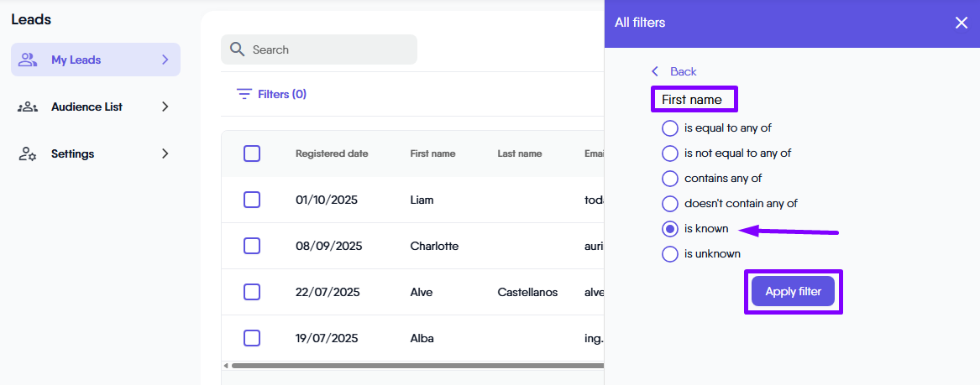This screenshot has width=980, height=385.
Task: Select the header select-all checkbox
Action: pos(252,153)
